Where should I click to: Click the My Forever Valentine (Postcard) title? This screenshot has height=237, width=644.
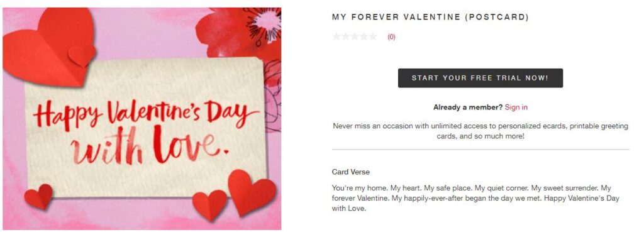tap(430, 17)
